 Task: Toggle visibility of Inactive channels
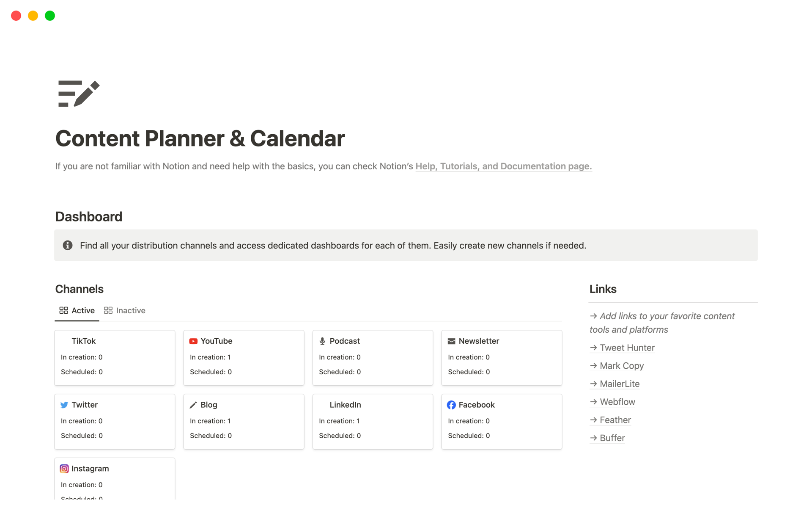[x=125, y=310]
